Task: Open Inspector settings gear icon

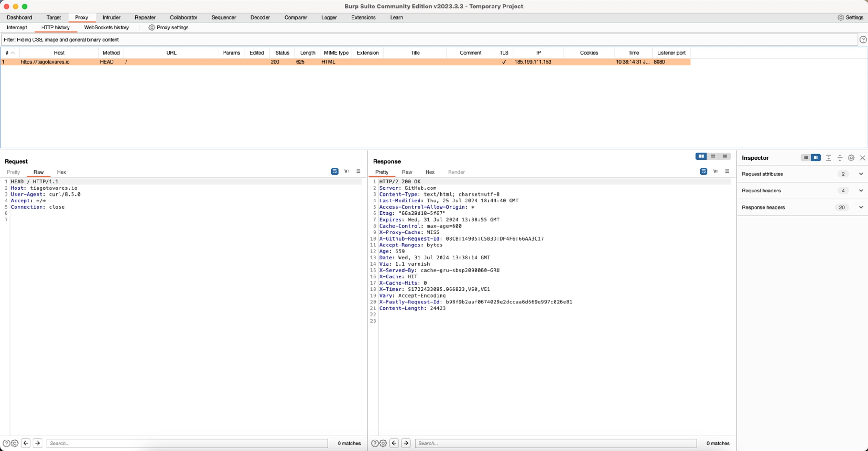Action: pyautogui.click(x=851, y=158)
